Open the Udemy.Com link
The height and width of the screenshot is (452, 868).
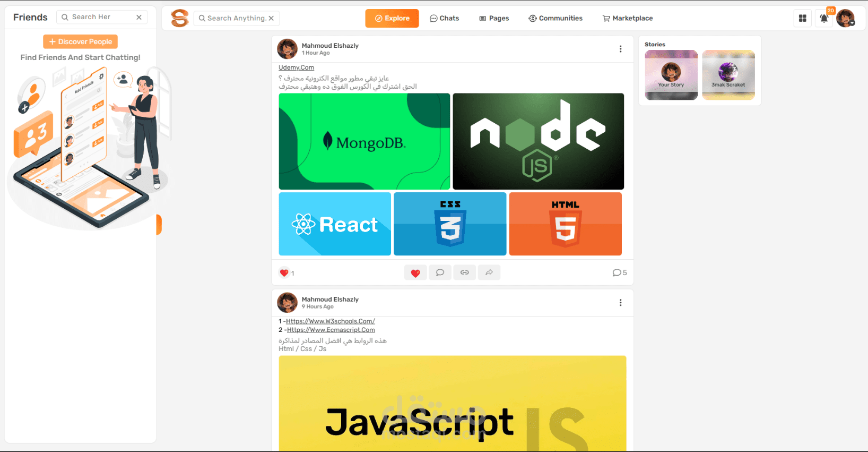click(x=296, y=67)
